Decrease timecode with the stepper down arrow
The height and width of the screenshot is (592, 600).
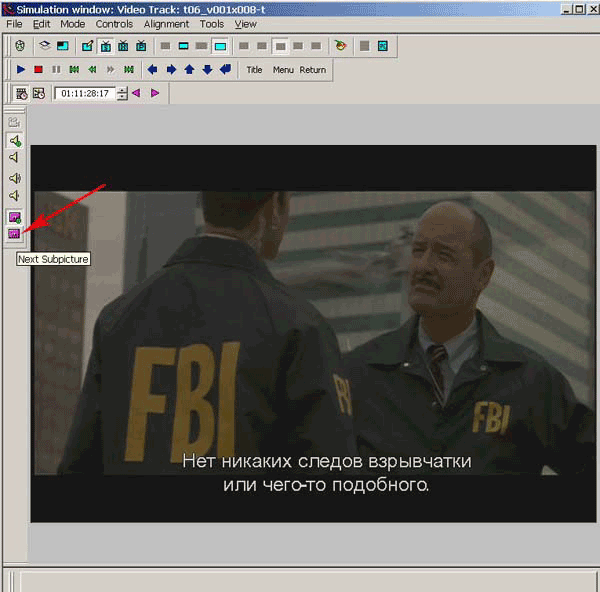[x=122, y=97]
